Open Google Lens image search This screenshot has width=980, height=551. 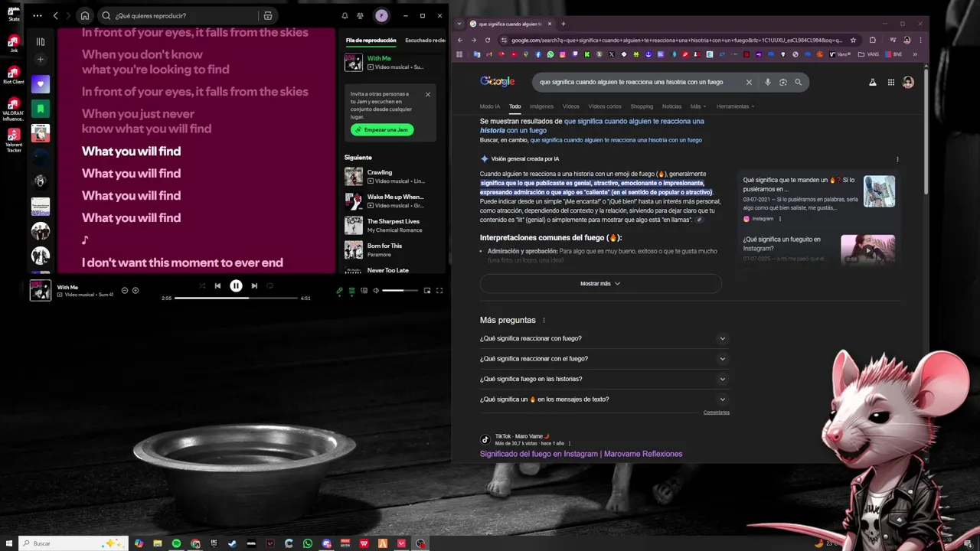pos(782,82)
